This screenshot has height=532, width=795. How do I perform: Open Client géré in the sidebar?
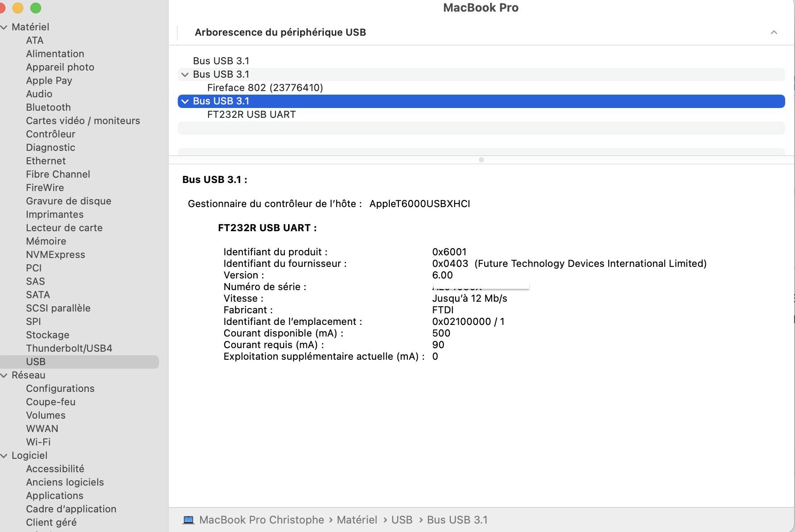(51, 523)
